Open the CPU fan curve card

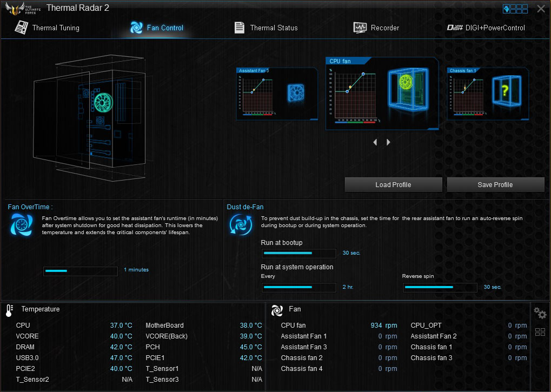[382, 94]
